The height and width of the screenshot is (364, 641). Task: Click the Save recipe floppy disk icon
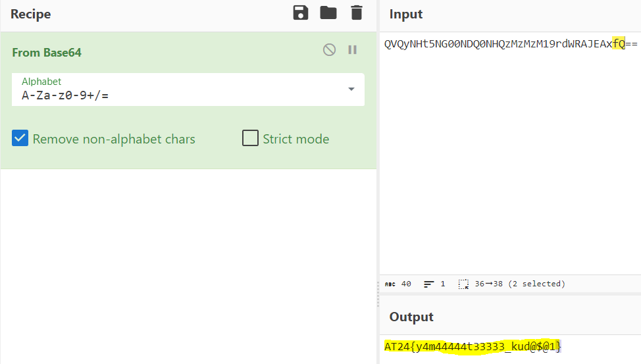click(300, 13)
